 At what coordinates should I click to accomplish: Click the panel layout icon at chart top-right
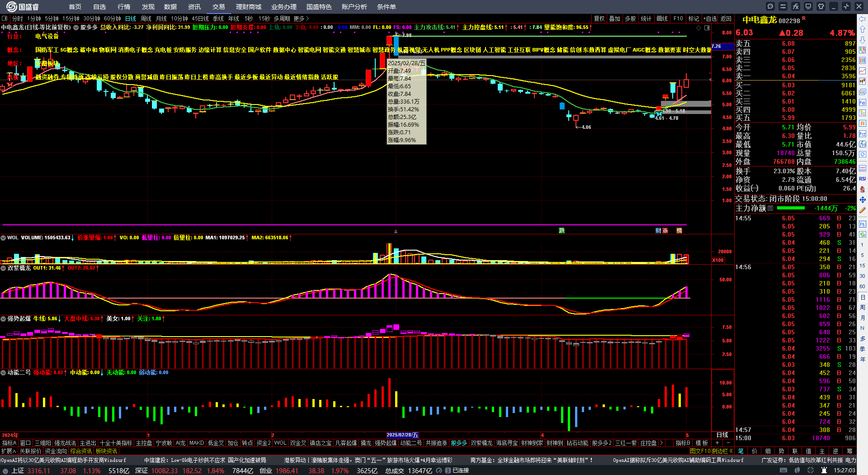tap(707, 28)
